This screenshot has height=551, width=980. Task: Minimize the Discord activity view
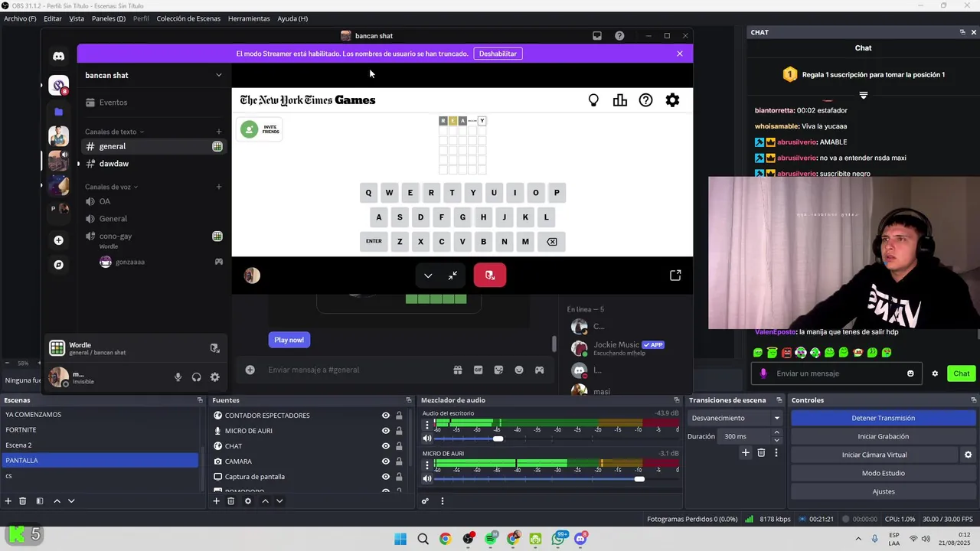click(x=453, y=275)
